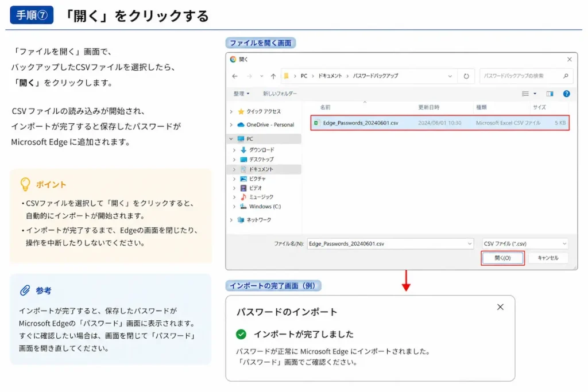Select ミュージック folder in navigation pane
The image size is (588, 392).
(x=261, y=197)
